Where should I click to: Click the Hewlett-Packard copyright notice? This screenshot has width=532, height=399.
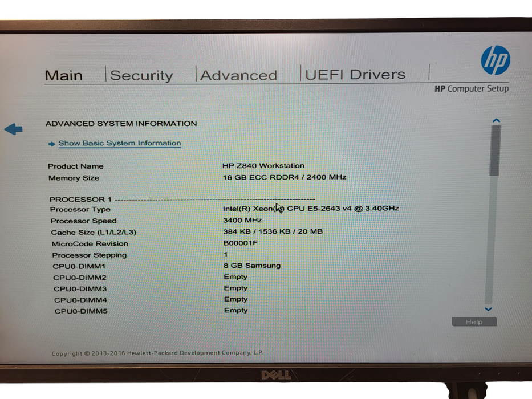[157, 353]
